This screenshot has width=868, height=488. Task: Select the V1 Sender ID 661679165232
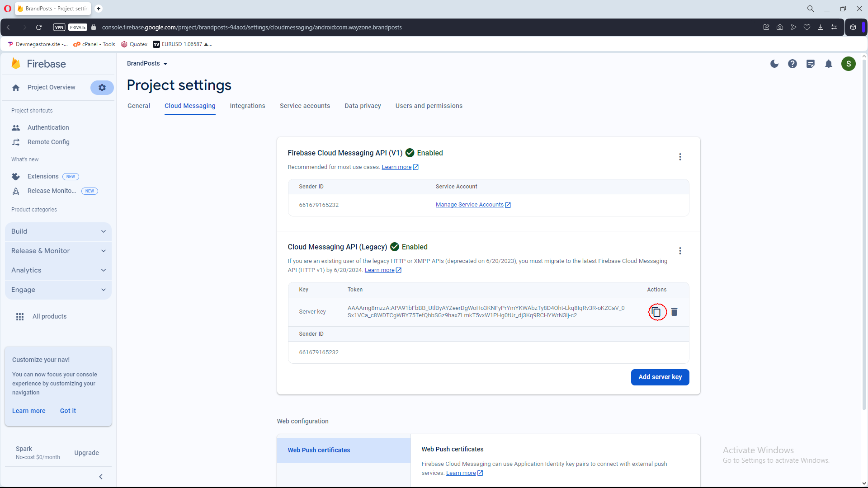(319, 205)
